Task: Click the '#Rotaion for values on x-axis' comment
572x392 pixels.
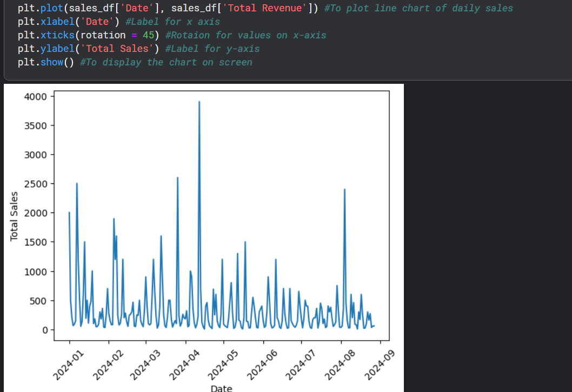Action: click(246, 35)
